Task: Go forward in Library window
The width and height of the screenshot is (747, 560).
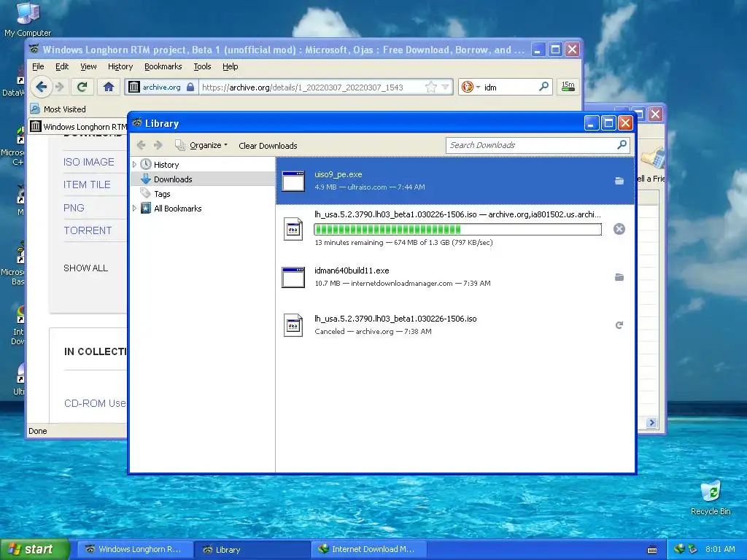Action: tap(158, 145)
